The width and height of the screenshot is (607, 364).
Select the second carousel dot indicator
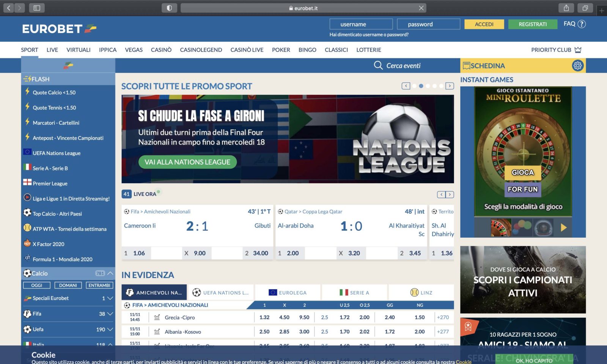tap(421, 86)
